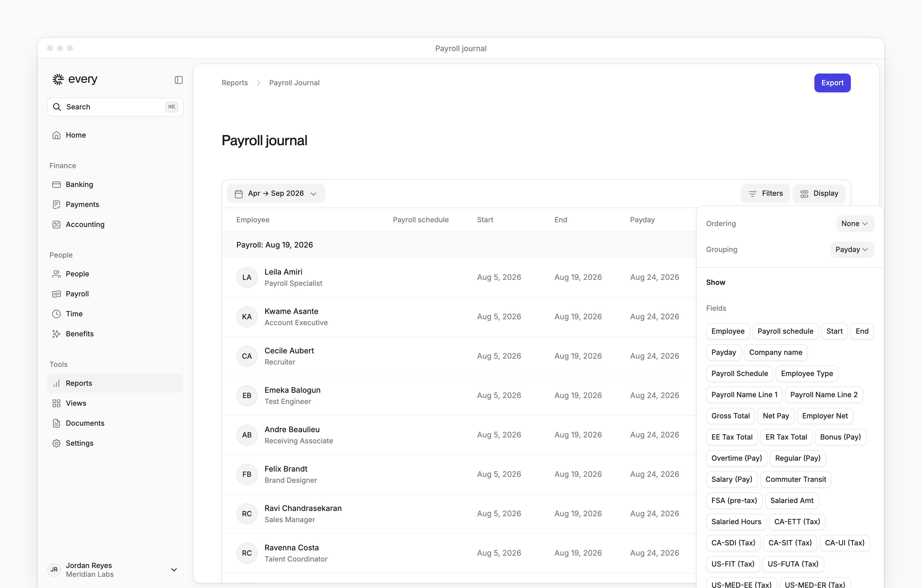The width and height of the screenshot is (922, 588).
Task: Click the Time clock icon
Action: [56, 314]
